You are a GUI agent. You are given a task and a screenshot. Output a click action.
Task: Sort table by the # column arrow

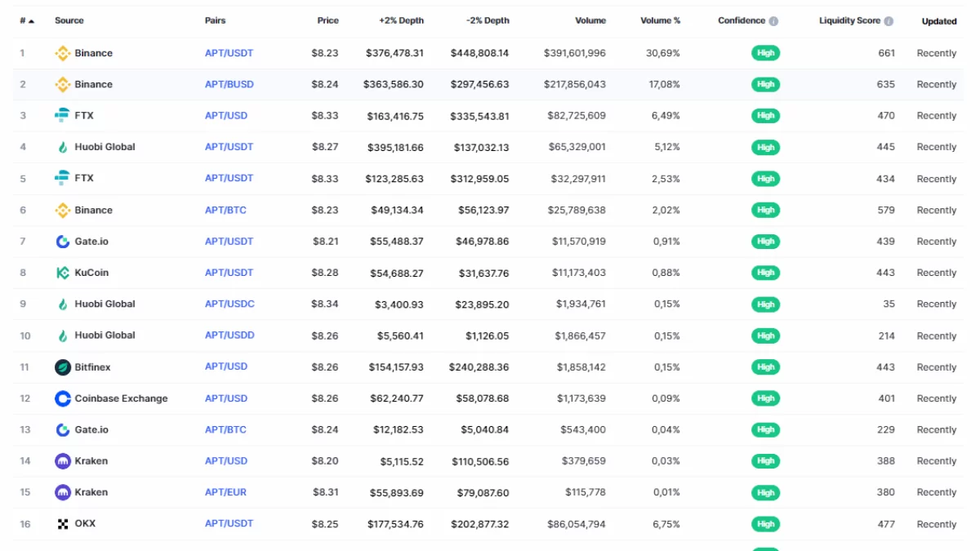pos(31,21)
